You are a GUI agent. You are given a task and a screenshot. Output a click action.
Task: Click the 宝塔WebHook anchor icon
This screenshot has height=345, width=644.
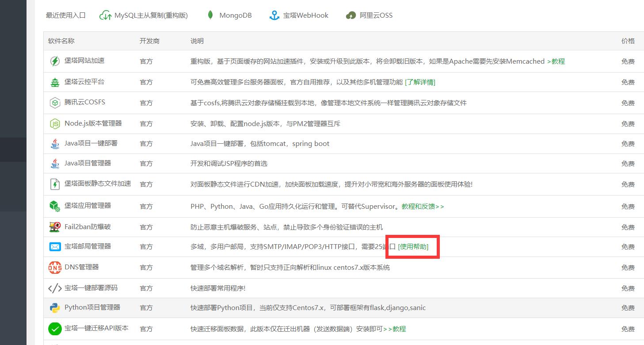[x=274, y=15]
